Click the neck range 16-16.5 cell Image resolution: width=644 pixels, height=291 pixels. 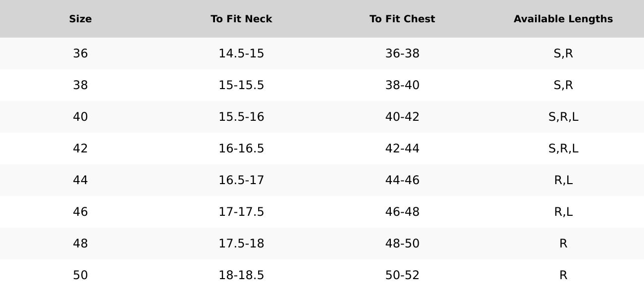tap(241, 148)
